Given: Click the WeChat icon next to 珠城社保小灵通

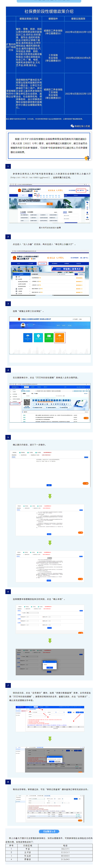Looking at the screenshot, I should pos(72,126).
